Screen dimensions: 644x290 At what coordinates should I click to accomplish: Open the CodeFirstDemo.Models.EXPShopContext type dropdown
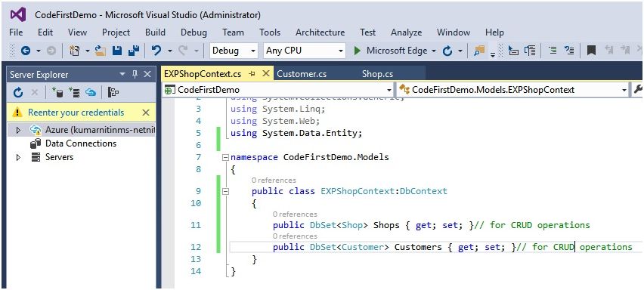pyautogui.click(x=624, y=90)
